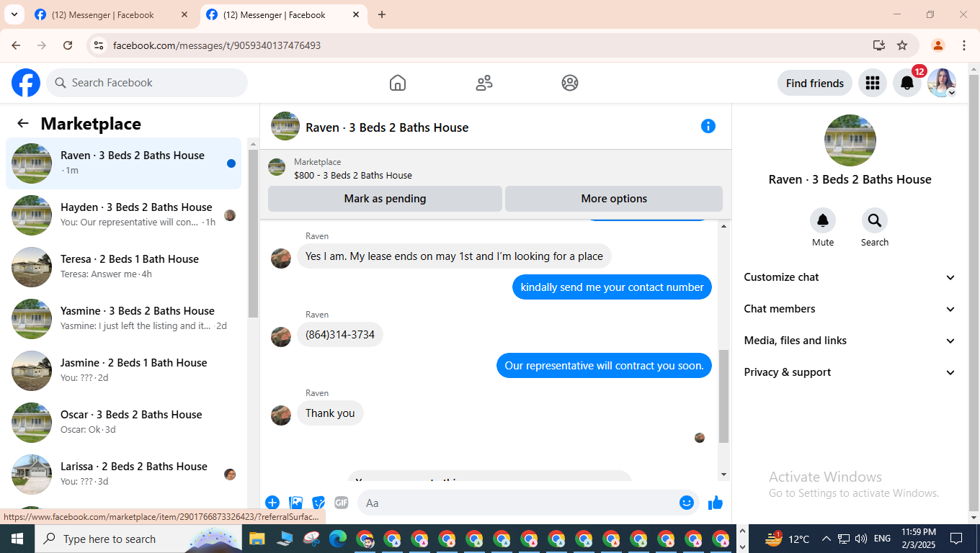The image size is (980, 553).
Task: Open Chrome profile avatar icon
Action: pyautogui.click(x=938, y=45)
